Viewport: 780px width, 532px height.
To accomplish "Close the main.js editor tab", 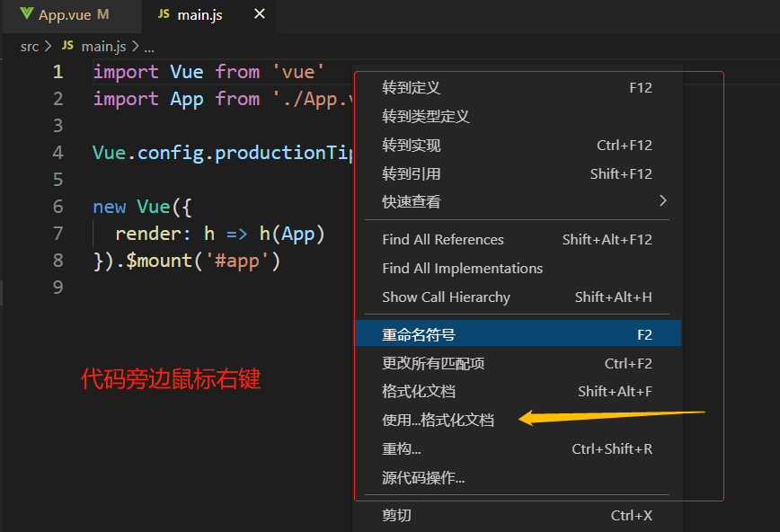I will tap(260, 15).
